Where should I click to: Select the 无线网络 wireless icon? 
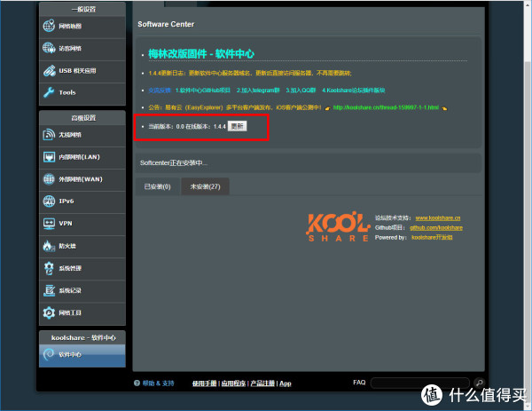49,135
